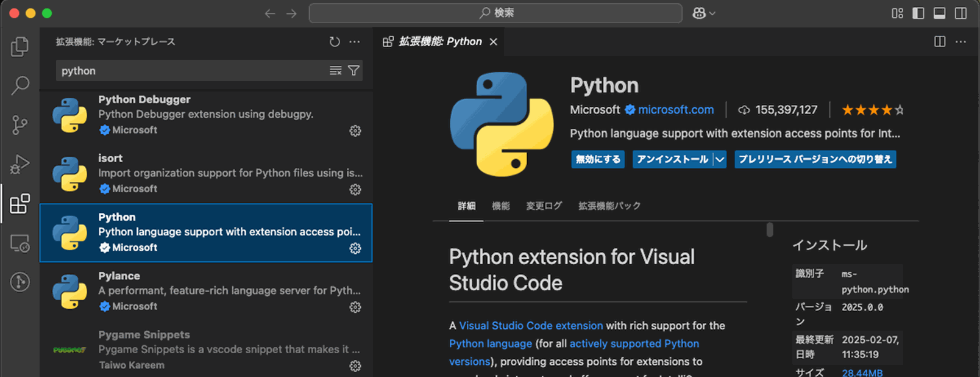Open the Remote Explorer view

(20, 243)
